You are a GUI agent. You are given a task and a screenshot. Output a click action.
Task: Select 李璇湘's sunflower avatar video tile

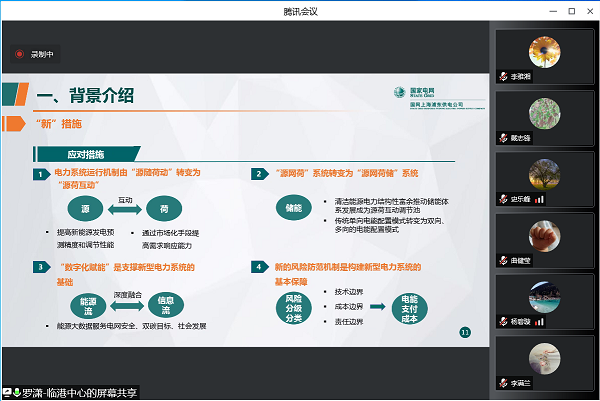(x=545, y=52)
